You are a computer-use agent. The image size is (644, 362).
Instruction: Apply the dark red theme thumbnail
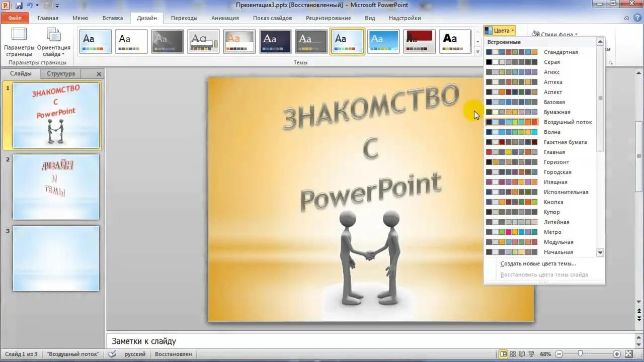click(419, 41)
